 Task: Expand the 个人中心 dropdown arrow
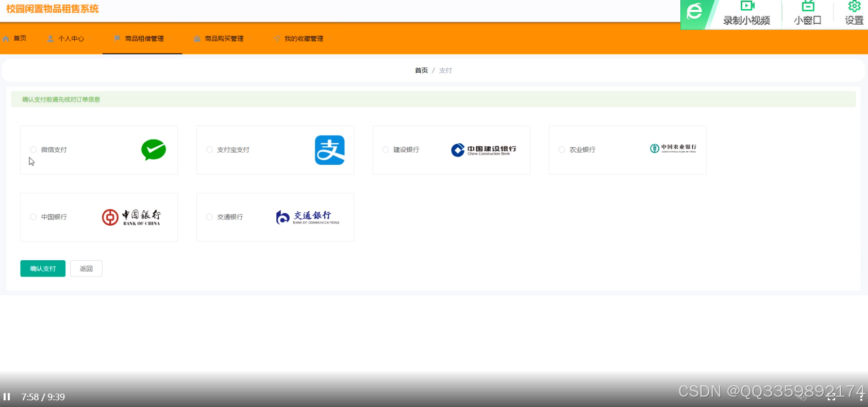point(91,39)
